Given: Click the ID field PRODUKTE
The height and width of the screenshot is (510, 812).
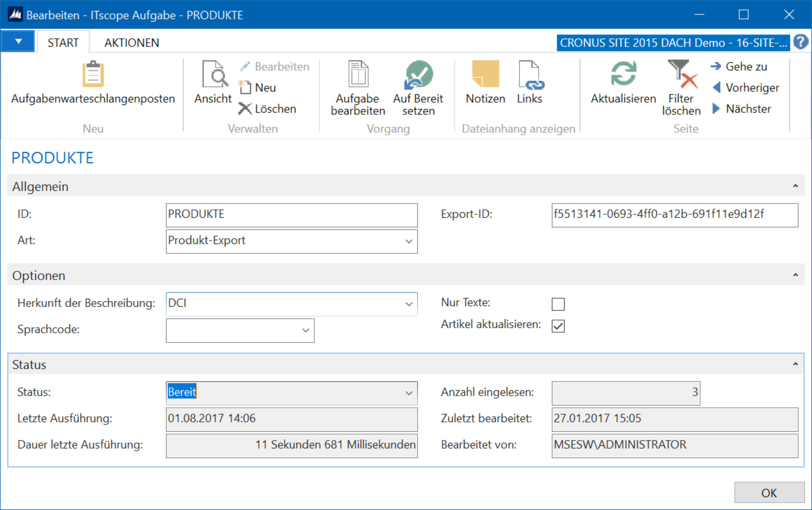Looking at the screenshot, I should coord(292,215).
